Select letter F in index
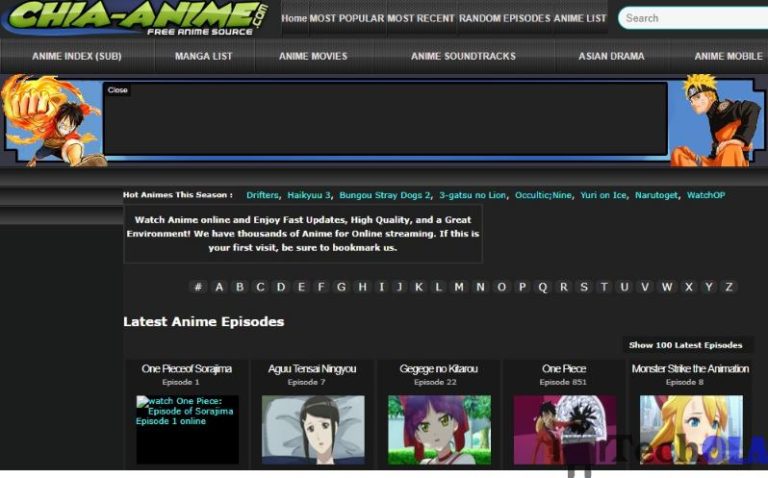 point(321,287)
